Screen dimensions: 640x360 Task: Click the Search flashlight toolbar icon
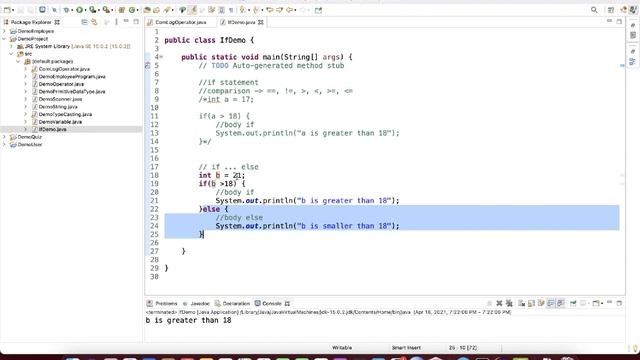pos(167,10)
